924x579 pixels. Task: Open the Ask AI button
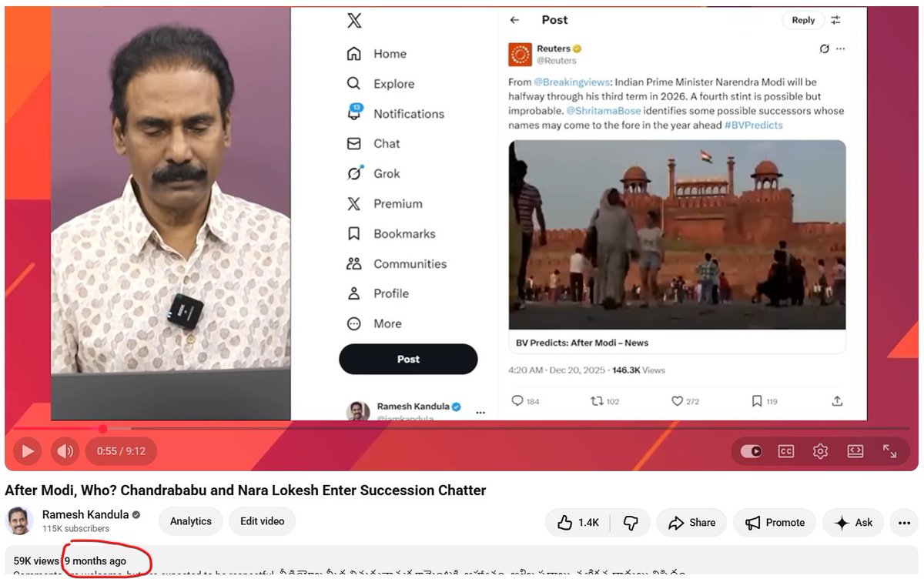pos(853,523)
